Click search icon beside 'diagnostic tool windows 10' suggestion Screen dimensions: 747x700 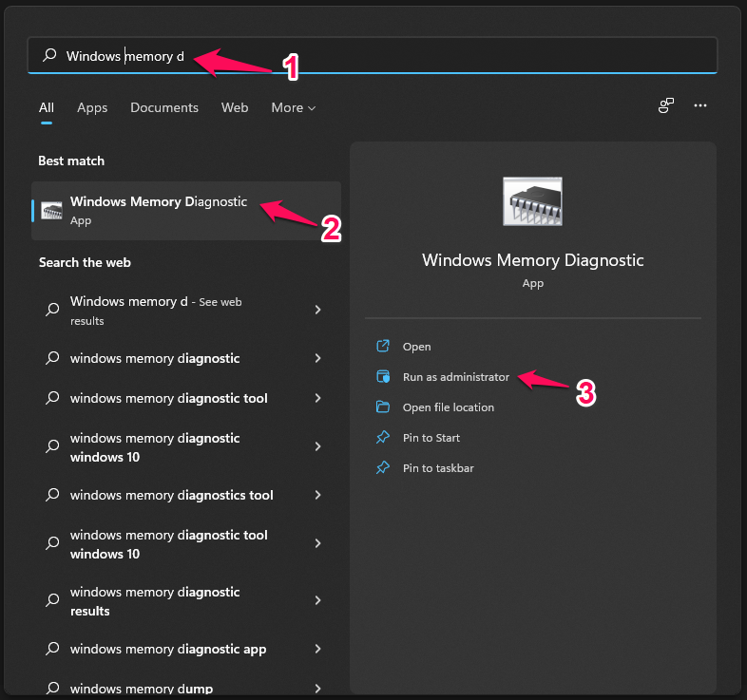click(x=52, y=543)
